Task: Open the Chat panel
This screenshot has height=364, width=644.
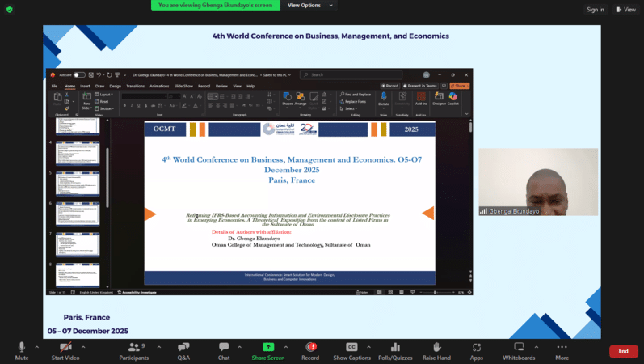Action: [224, 347]
